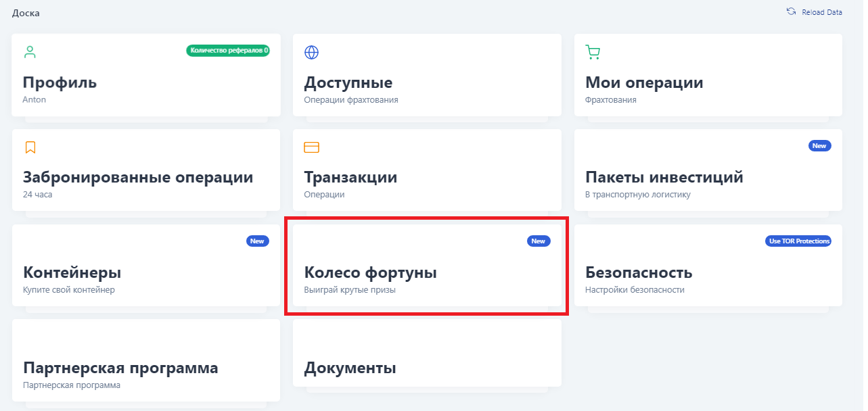The height and width of the screenshot is (411, 868).
Task: Click the globe icon on Доступные card
Action: (x=311, y=52)
